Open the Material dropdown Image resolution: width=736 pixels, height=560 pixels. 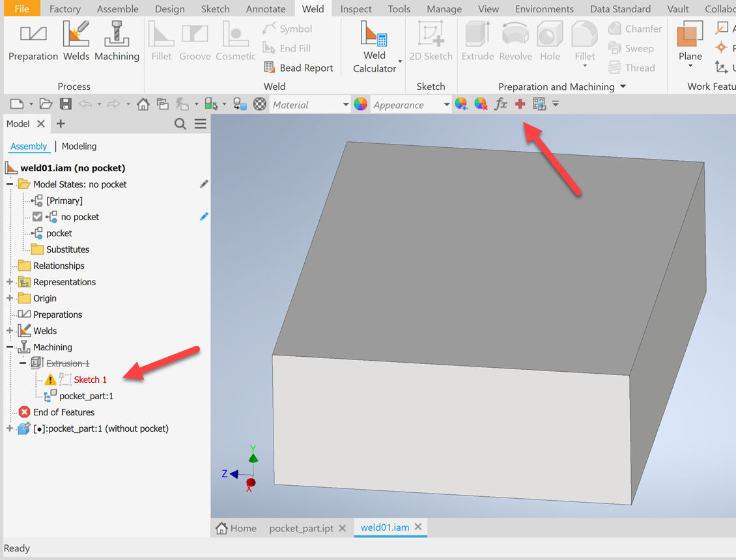coord(346,104)
